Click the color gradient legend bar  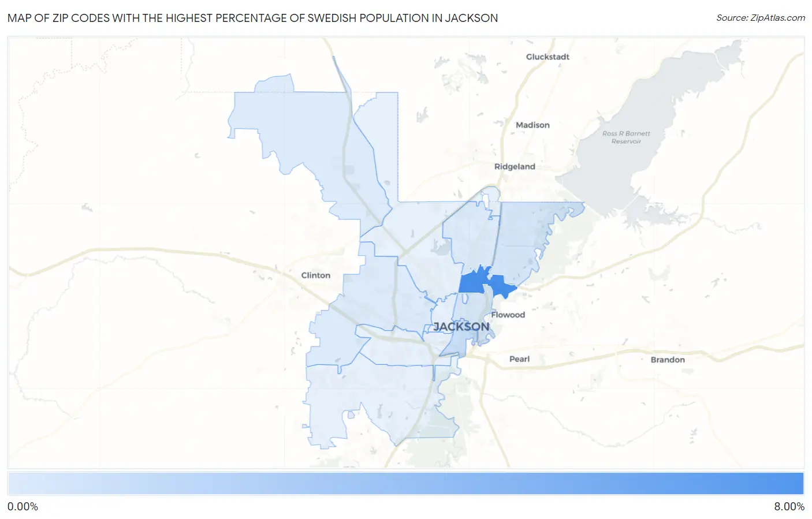[405, 484]
